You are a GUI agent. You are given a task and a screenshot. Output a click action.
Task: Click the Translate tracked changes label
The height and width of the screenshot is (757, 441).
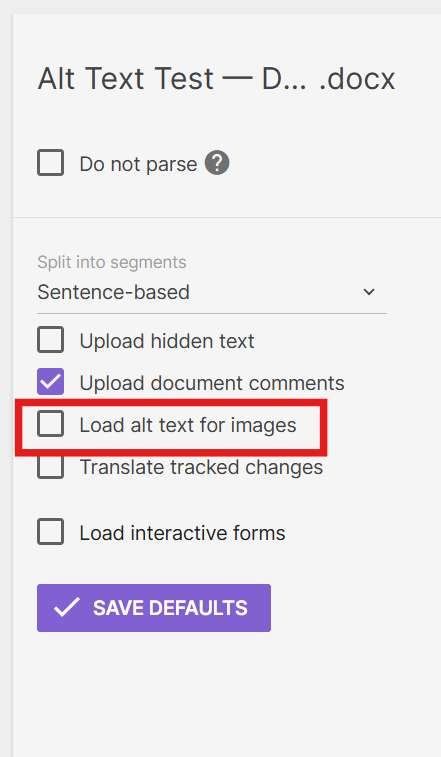(201, 467)
